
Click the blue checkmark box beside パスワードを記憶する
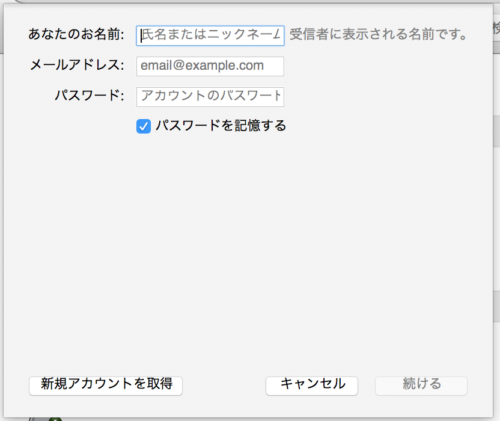point(143,127)
